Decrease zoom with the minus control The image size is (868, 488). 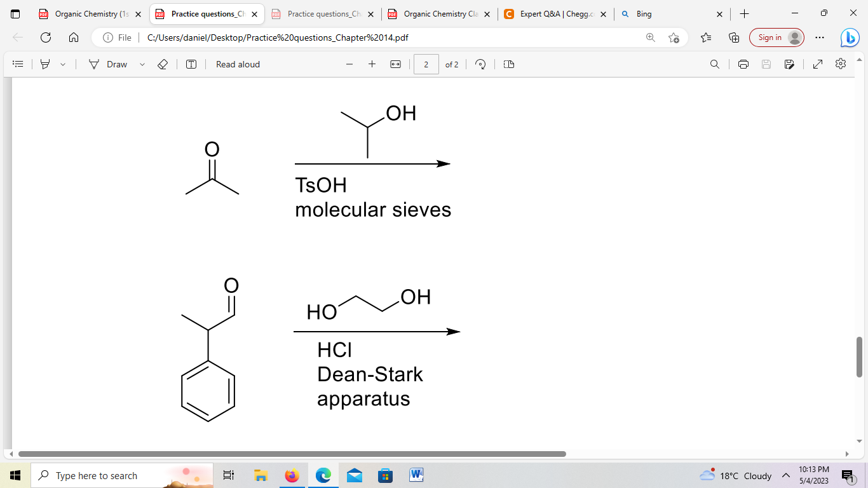pos(349,64)
